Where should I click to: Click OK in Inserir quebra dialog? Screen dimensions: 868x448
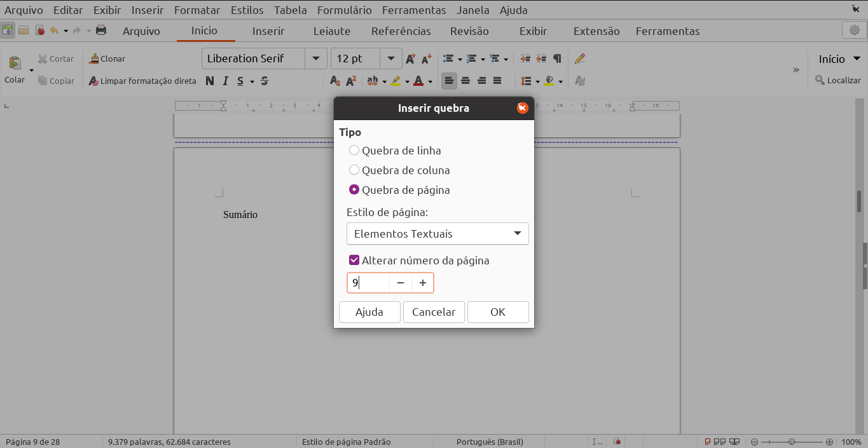(498, 312)
